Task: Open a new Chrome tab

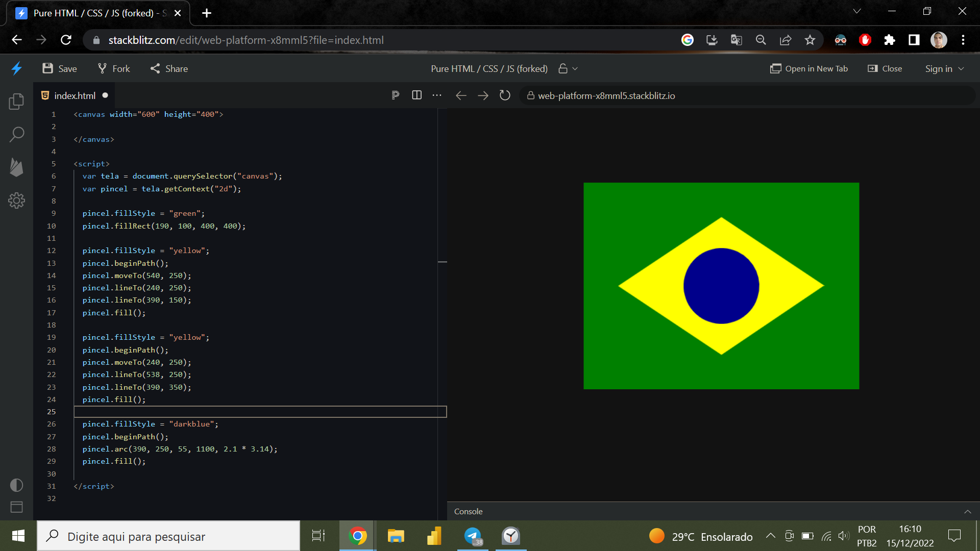Action: (x=207, y=13)
